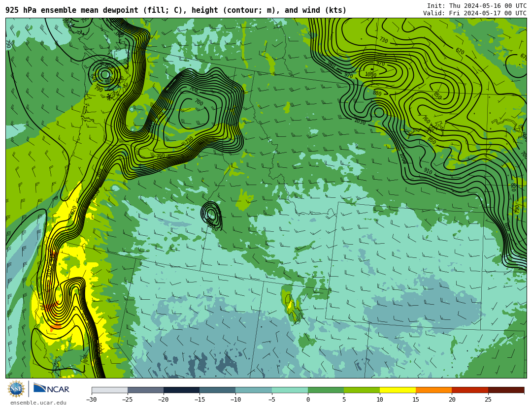Viewport: 532px width, 409px height.
Task: Click the 5 to 10 lime green swatch
Action: pyautogui.click(x=362, y=390)
